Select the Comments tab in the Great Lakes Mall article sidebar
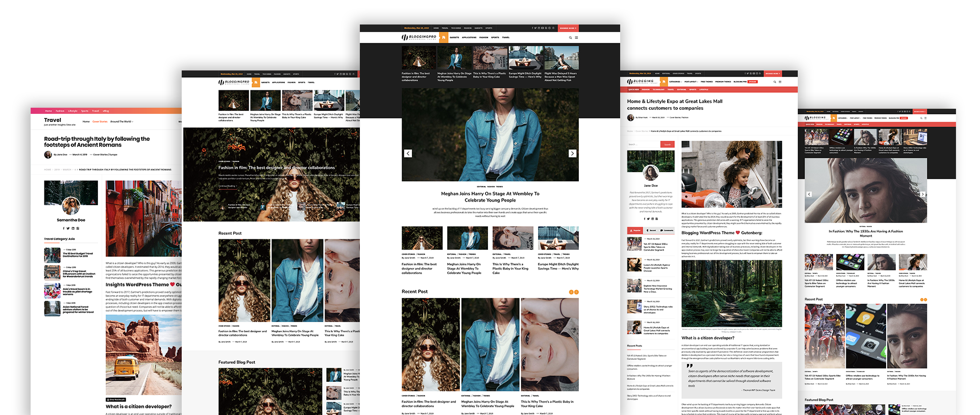Viewport: 980px width, 415px height. 667,230
